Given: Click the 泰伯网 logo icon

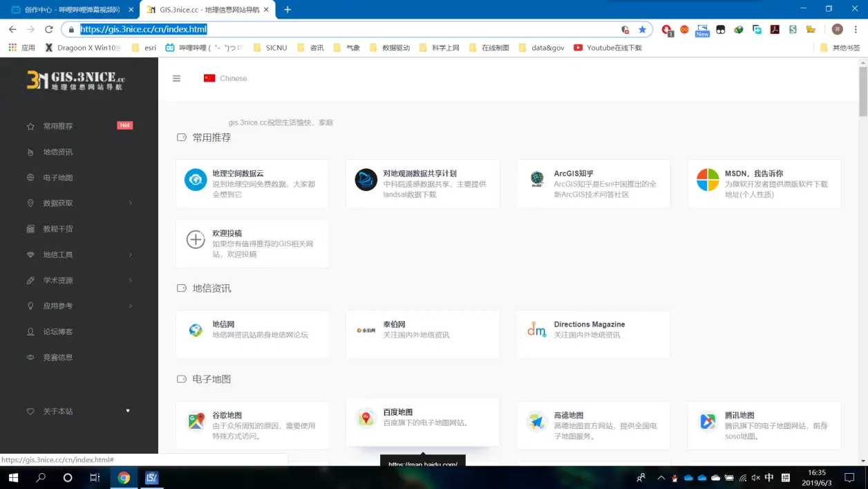Looking at the screenshot, I should point(366,330).
